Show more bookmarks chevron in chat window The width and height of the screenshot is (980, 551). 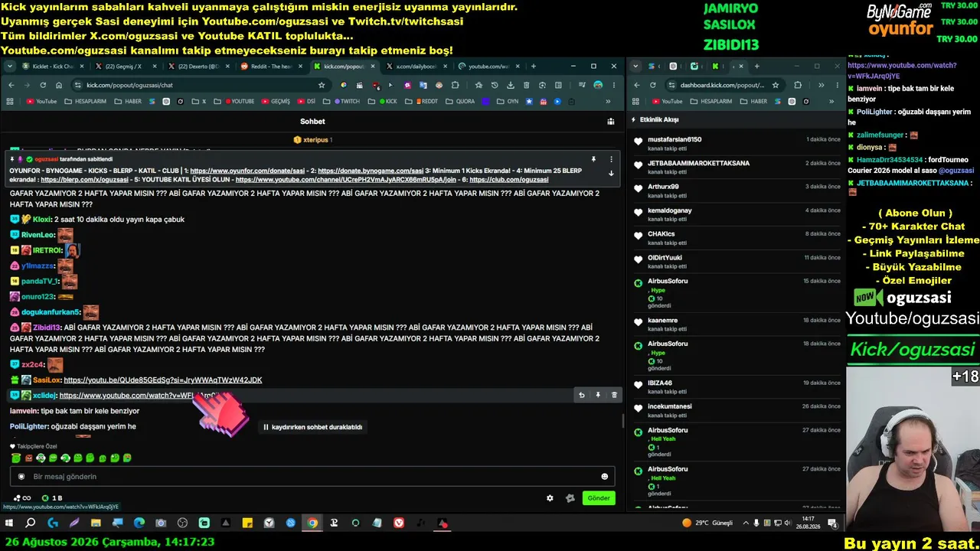point(609,101)
